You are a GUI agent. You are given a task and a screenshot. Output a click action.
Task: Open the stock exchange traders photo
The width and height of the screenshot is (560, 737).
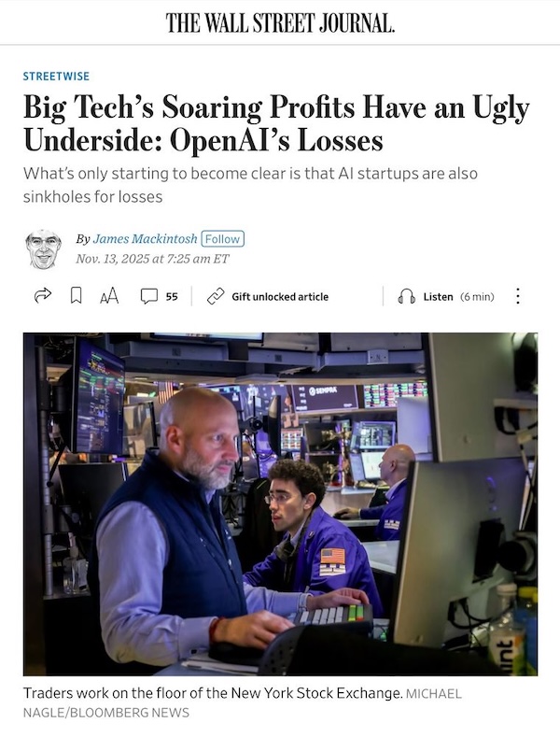click(280, 503)
